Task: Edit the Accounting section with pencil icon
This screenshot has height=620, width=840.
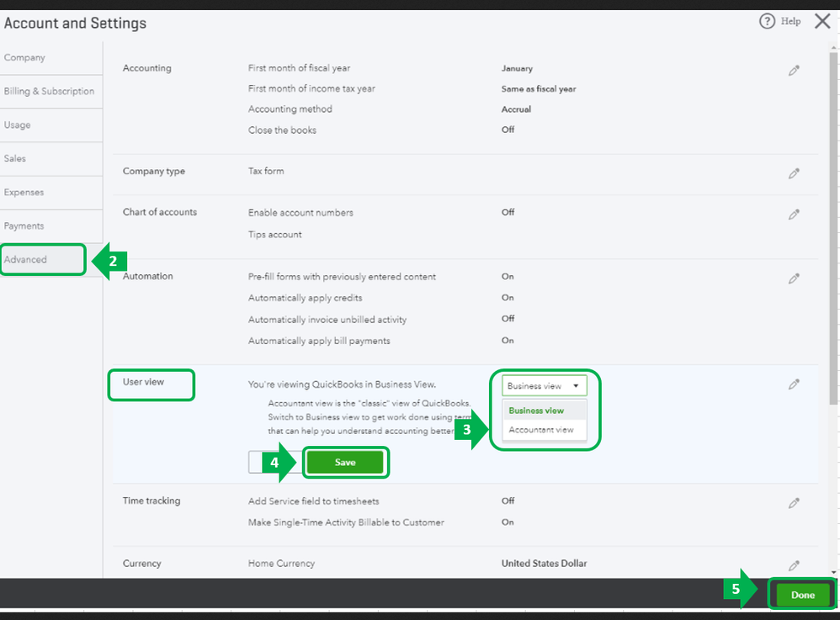Action: [x=794, y=71]
